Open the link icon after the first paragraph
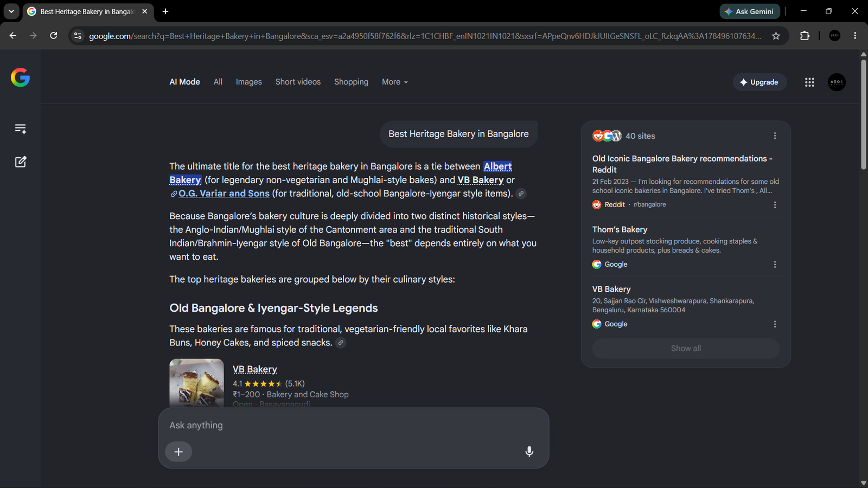The height and width of the screenshot is (488, 868). (x=521, y=194)
